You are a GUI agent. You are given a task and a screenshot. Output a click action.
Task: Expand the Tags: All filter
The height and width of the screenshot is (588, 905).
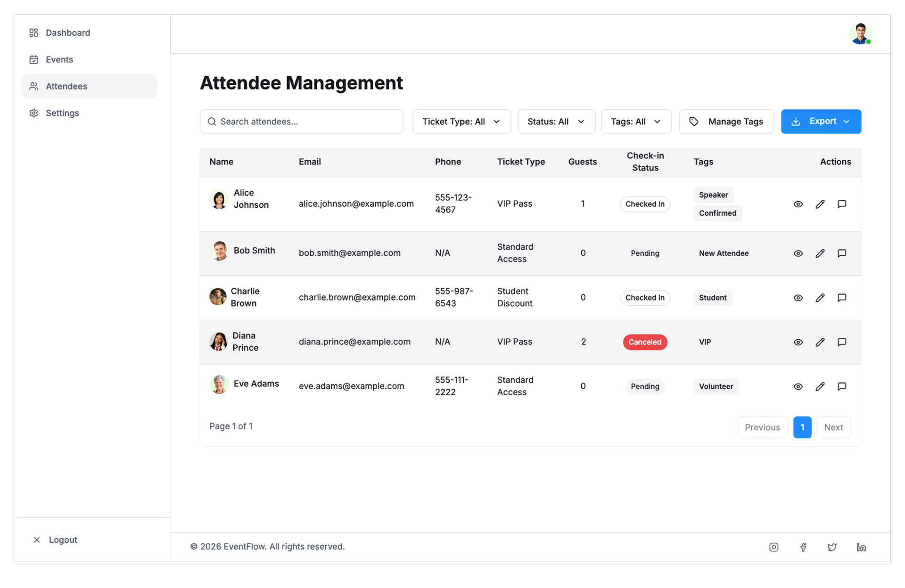[636, 122]
